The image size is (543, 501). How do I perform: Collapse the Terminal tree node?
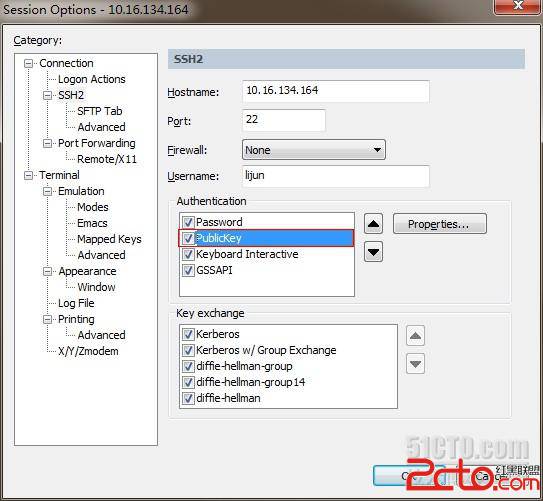tap(28, 176)
